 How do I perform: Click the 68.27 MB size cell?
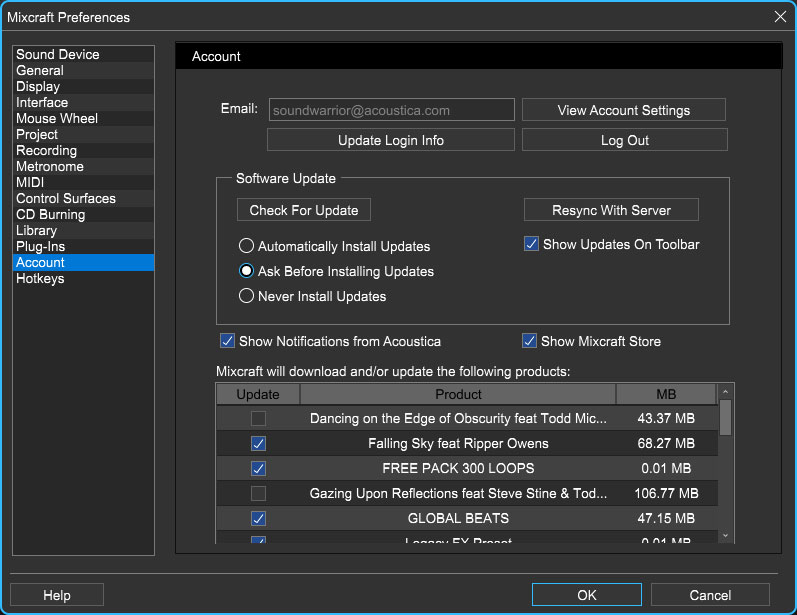[666, 443]
